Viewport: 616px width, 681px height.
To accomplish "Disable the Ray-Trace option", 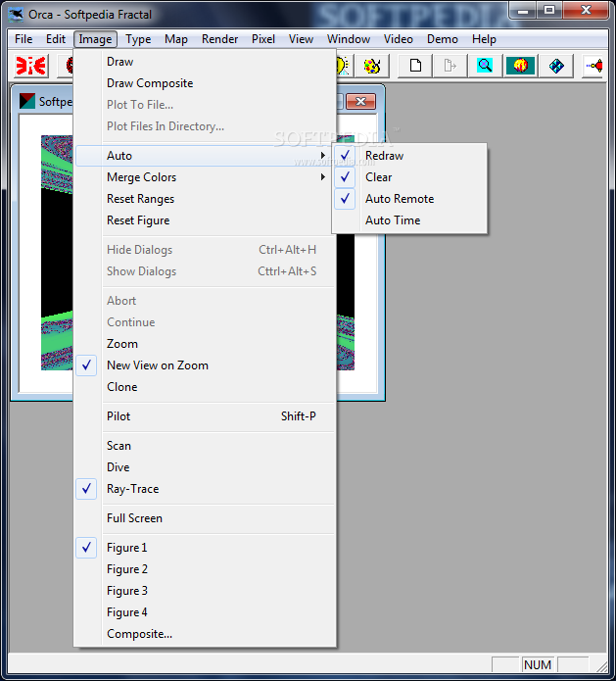I will [205, 489].
